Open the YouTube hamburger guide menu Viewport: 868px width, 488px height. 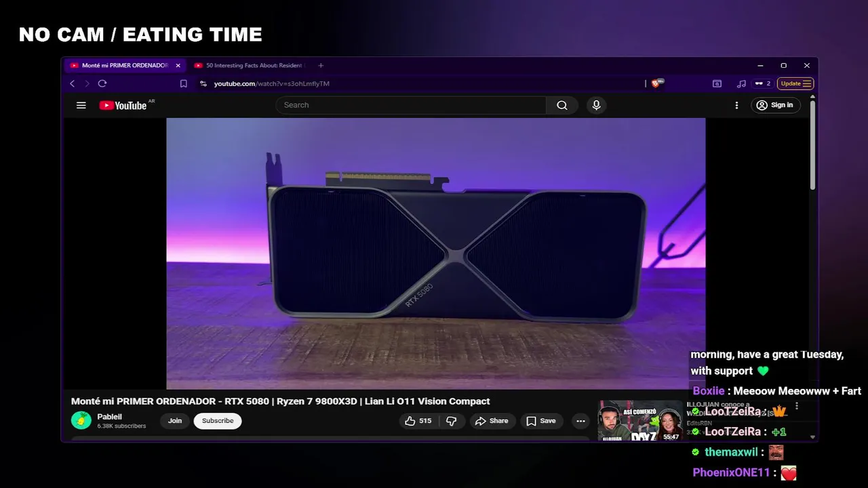(x=81, y=105)
